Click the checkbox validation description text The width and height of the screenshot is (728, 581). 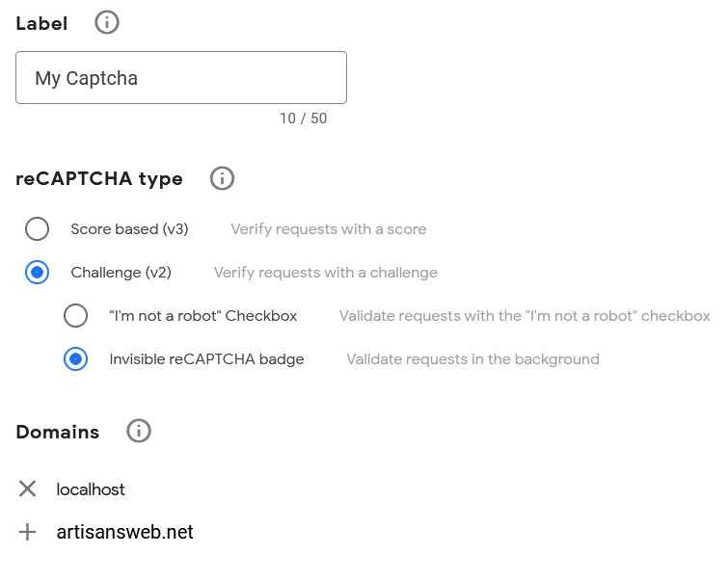point(524,316)
